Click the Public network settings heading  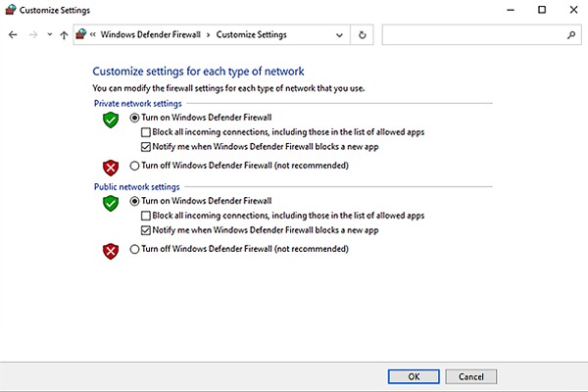pos(136,187)
